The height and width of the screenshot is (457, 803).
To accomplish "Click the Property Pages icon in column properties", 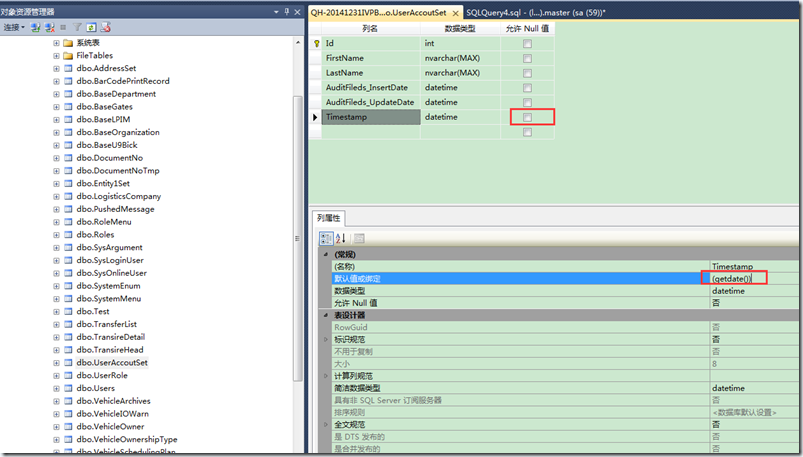I will tap(359, 238).
